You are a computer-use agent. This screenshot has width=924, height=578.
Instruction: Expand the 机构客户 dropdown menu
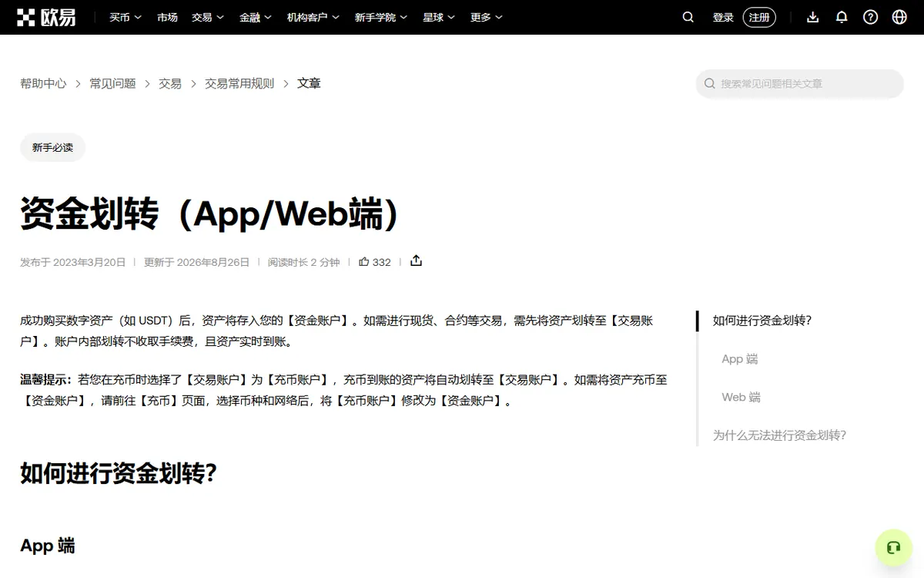[313, 17]
